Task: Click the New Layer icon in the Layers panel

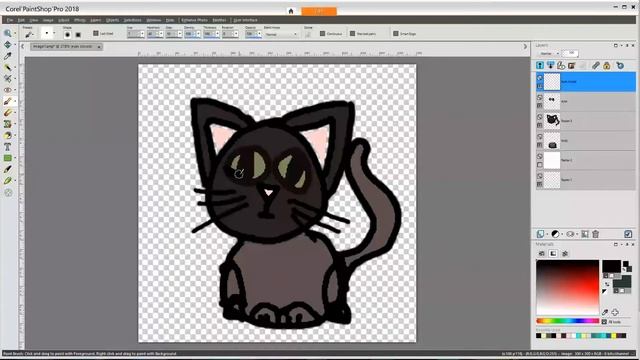Action: pos(540,234)
